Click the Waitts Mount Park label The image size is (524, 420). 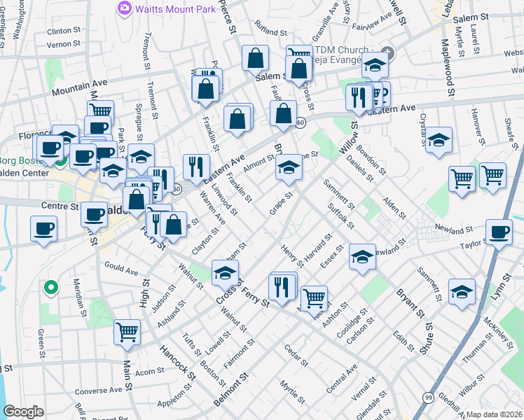175,9
